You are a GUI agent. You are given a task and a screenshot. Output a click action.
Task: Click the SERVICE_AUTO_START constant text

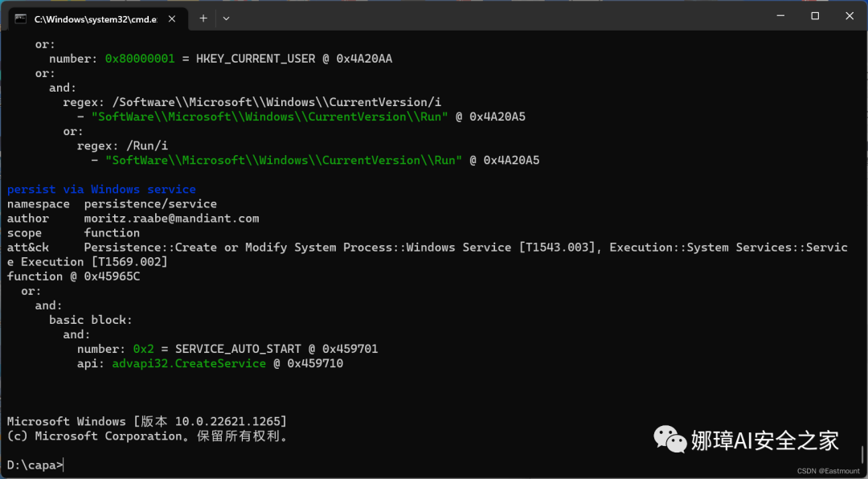(x=238, y=349)
